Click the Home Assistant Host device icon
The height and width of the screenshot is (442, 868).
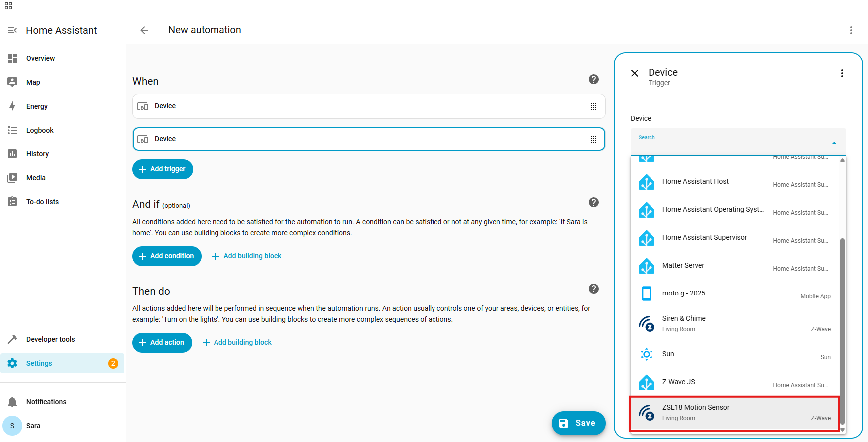647,182
